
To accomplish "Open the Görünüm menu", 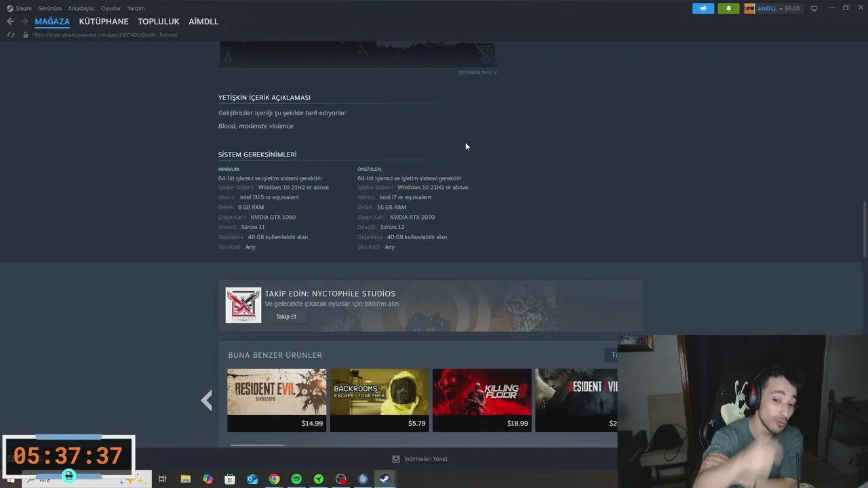I will click(50, 8).
